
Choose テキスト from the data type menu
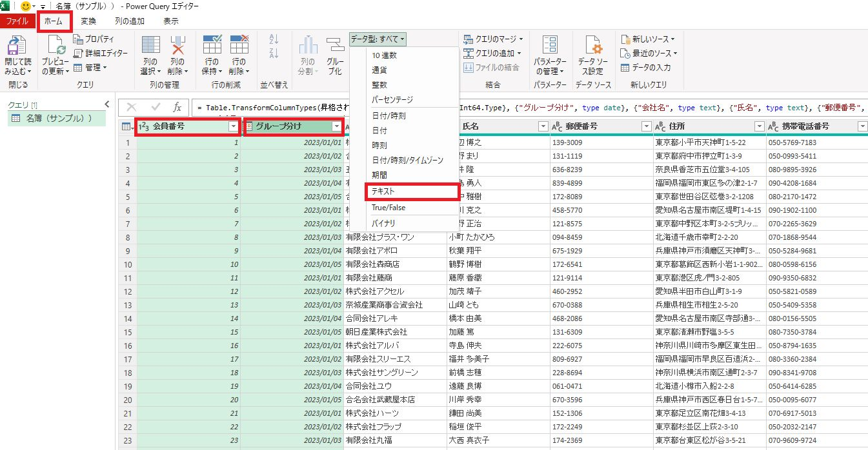pyautogui.click(x=412, y=191)
